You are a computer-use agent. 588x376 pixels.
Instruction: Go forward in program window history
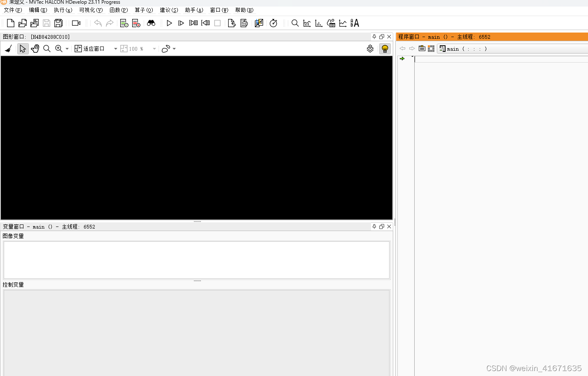412,49
